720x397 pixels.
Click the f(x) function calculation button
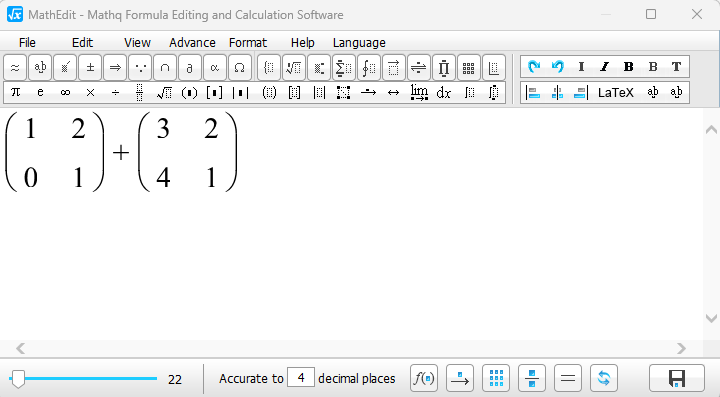(424, 379)
